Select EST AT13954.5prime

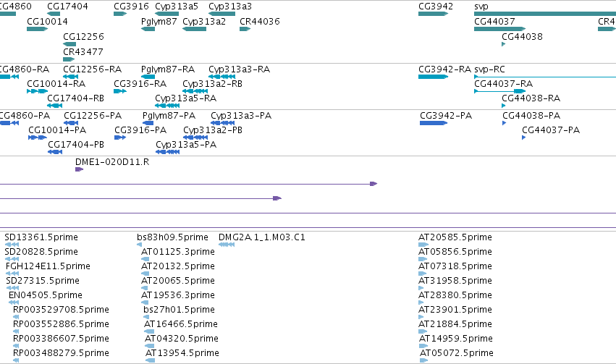point(150,361)
